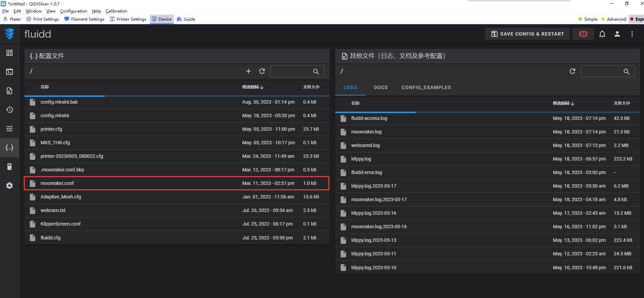Image resolution: width=644 pixels, height=298 pixels.
Task: Switch to Printer Settings tab
Action: (128, 19)
